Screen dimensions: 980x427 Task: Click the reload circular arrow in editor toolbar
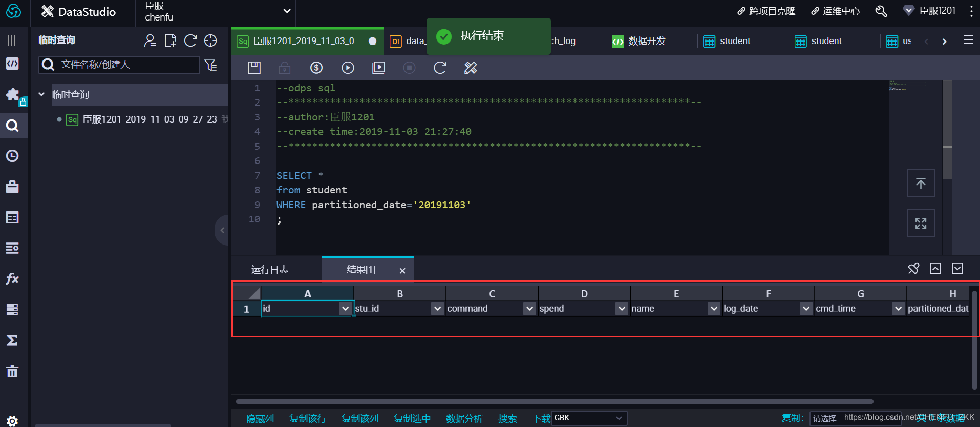point(440,67)
